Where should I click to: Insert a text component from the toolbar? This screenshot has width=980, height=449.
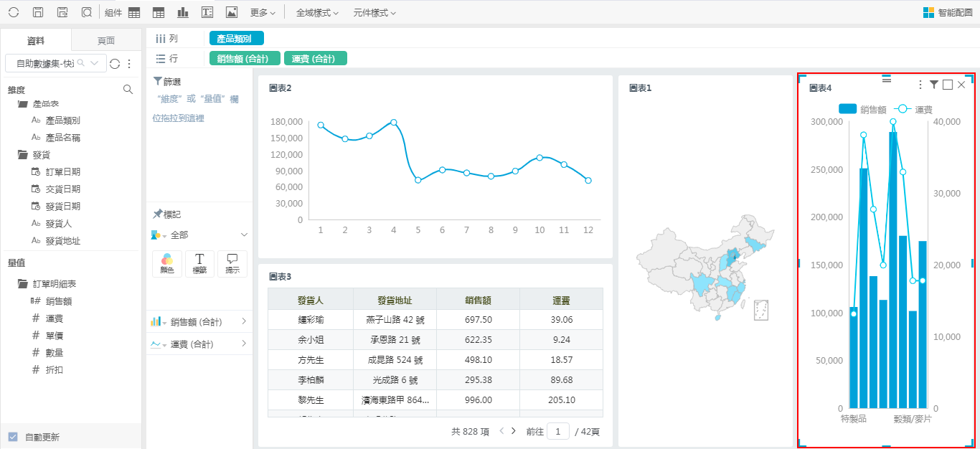207,12
